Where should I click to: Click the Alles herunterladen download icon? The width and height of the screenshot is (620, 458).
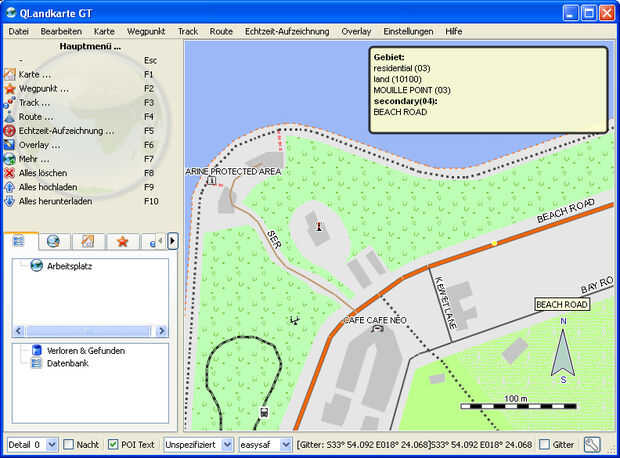(9, 201)
